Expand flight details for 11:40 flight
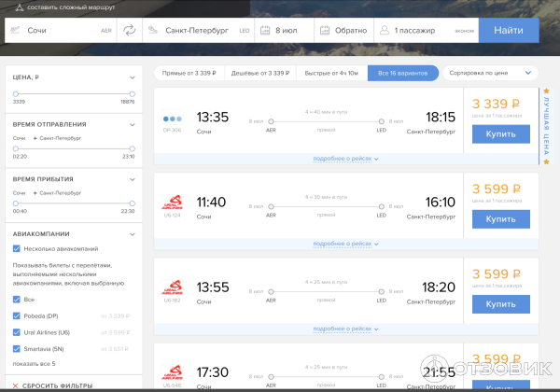This screenshot has height=392, width=560. [x=345, y=244]
